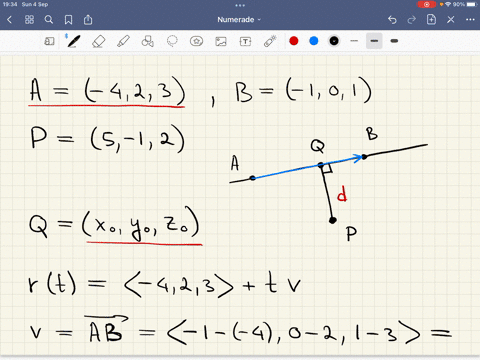Screen dimensions: 480x360
Task: Tap the screen recording indicator
Action: pyautogui.click(x=427, y=4)
